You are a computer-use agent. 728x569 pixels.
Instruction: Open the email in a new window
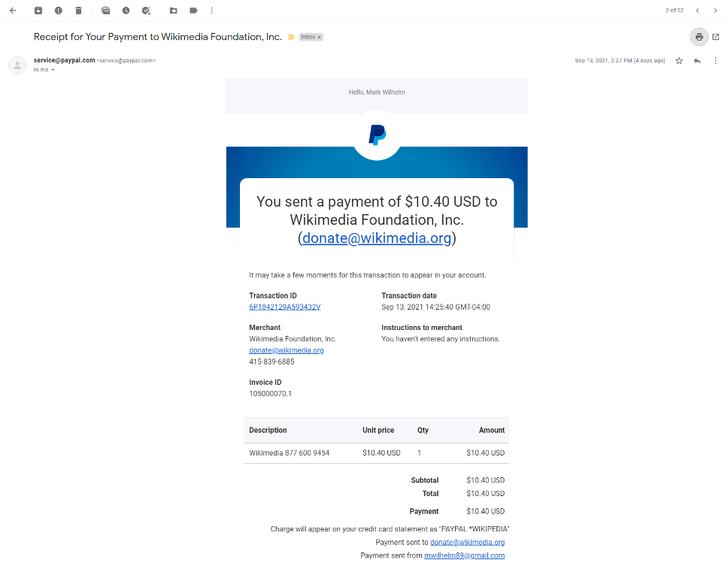pos(716,37)
